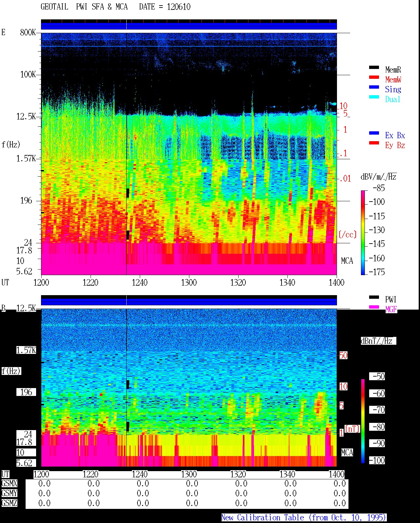Click the black MemR legend swatch
420x523 pixels.
pos(374,68)
